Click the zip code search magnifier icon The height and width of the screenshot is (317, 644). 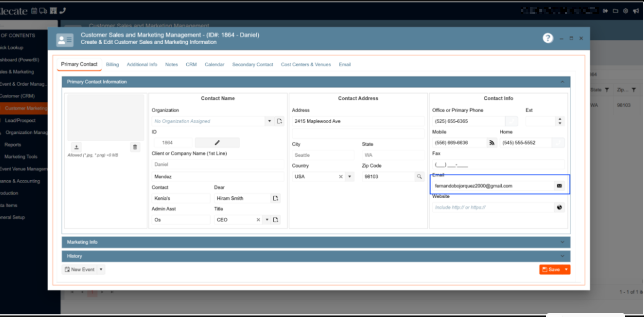(419, 176)
